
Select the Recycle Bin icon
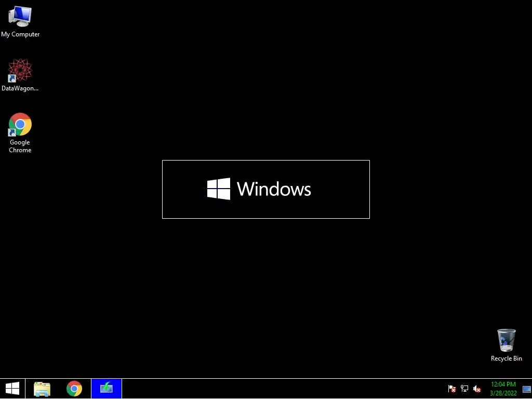click(x=506, y=345)
